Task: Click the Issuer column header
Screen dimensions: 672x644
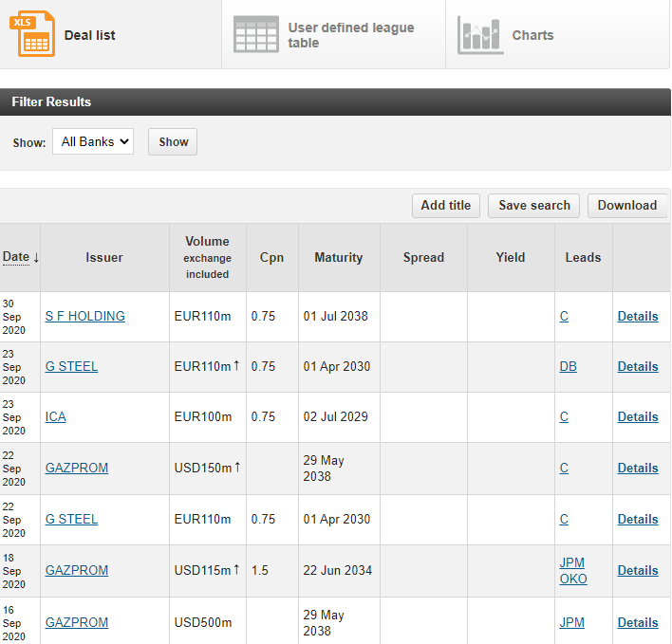Action: pos(104,257)
